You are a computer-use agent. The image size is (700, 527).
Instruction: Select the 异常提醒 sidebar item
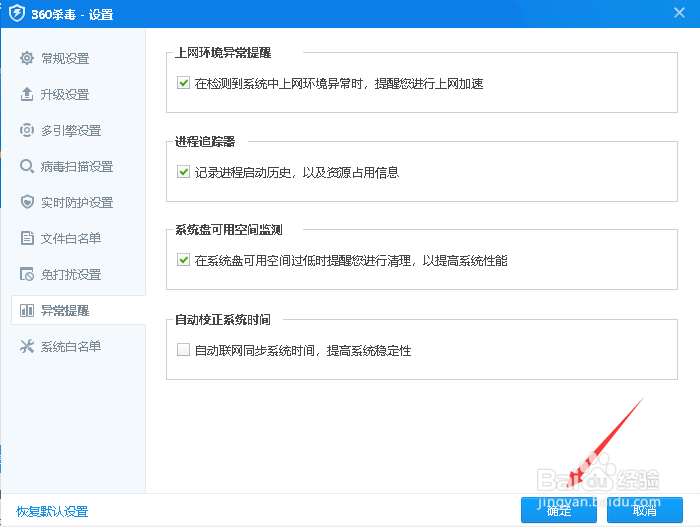[78, 310]
